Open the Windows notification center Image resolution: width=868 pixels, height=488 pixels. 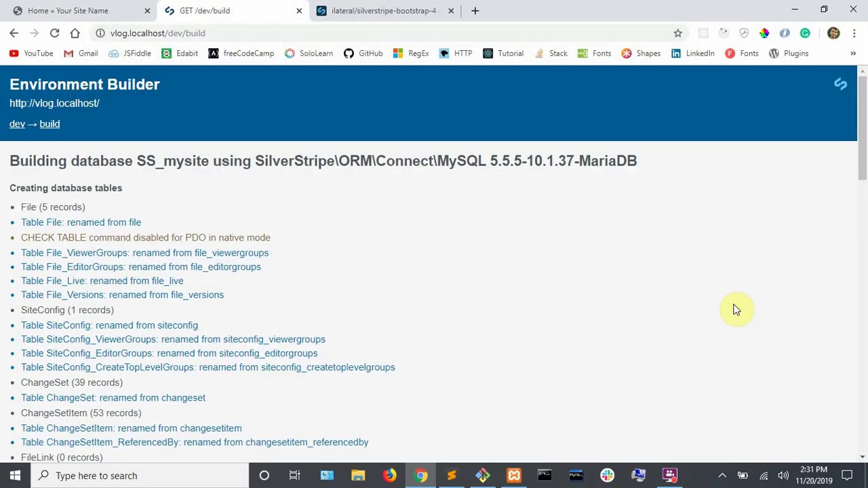pyautogui.click(x=847, y=475)
